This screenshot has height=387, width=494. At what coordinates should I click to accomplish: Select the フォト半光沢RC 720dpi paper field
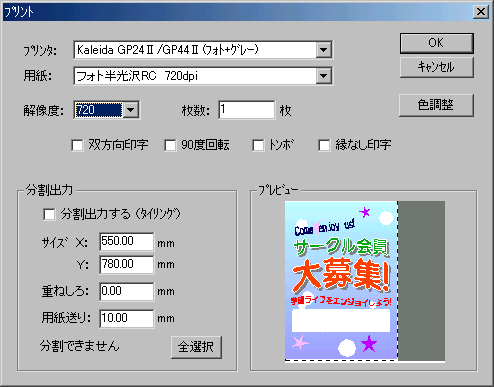click(203, 76)
